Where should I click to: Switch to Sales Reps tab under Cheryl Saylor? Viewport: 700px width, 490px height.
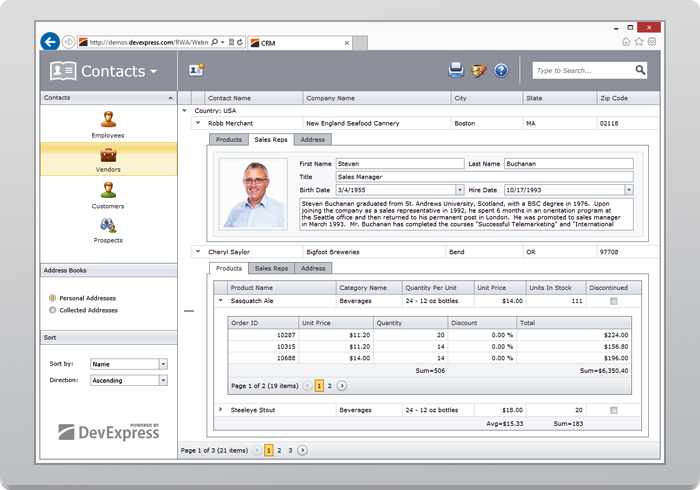point(270,268)
